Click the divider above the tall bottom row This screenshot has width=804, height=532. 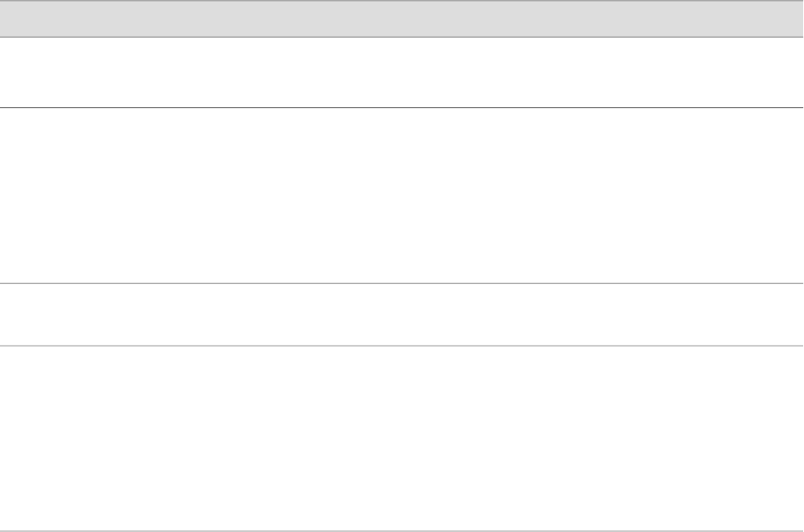coord(402,346)
